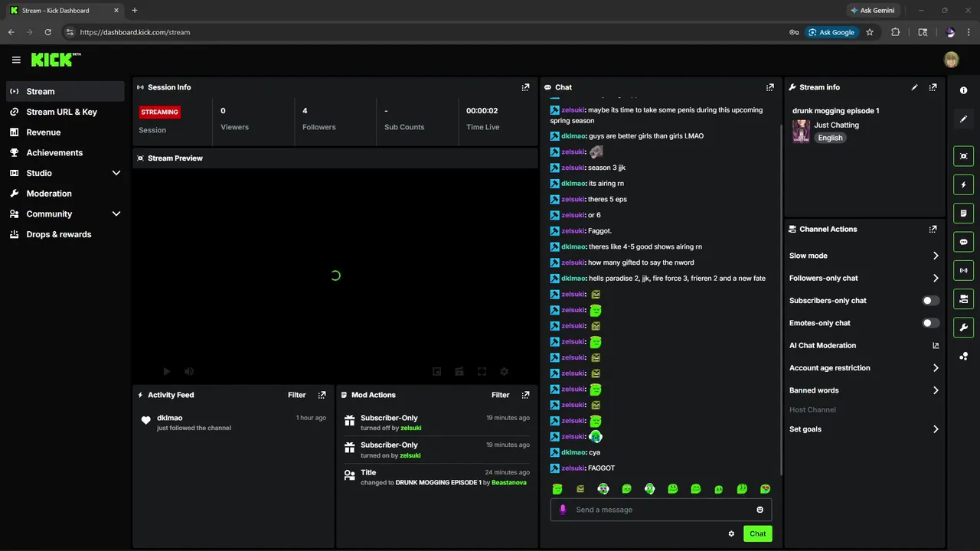Click dklmao followed entry in Activity Feed
The width and height of the screenshot is (980, 551).
tap(234, 422)
